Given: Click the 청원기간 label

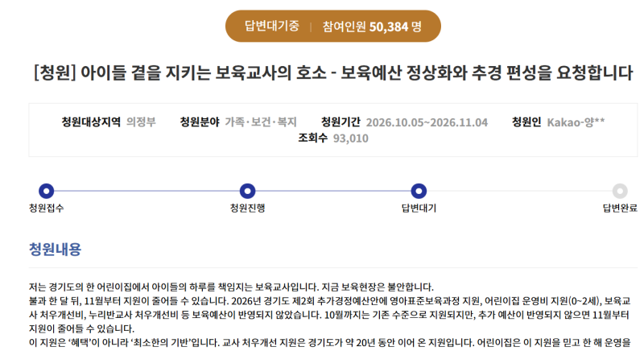Looking at the screenshot, I should (x=341, y=122).
